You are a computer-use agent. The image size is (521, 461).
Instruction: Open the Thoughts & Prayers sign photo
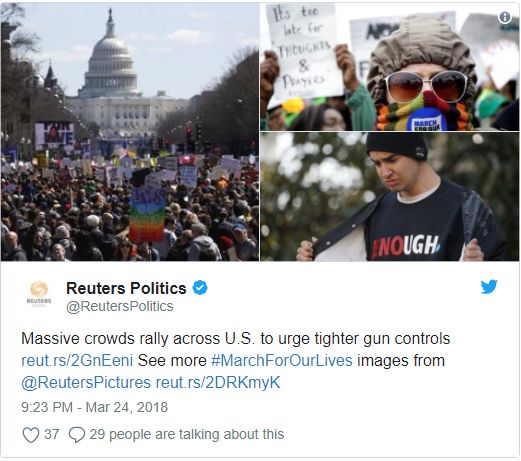(x=389, y=67)
